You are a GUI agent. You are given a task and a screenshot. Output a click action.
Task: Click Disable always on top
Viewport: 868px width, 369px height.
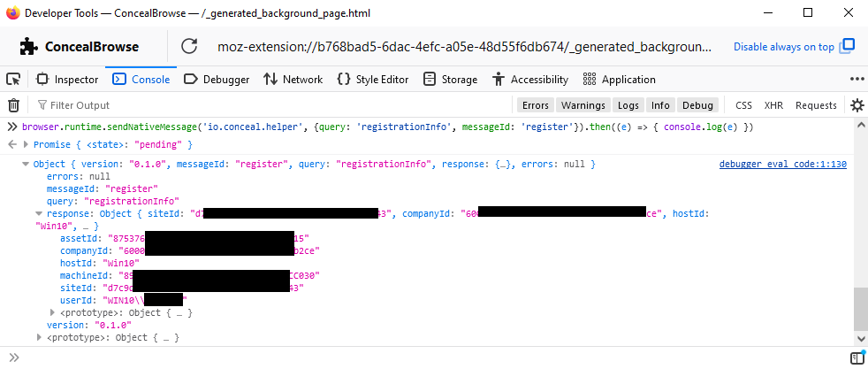coord(783,47)
